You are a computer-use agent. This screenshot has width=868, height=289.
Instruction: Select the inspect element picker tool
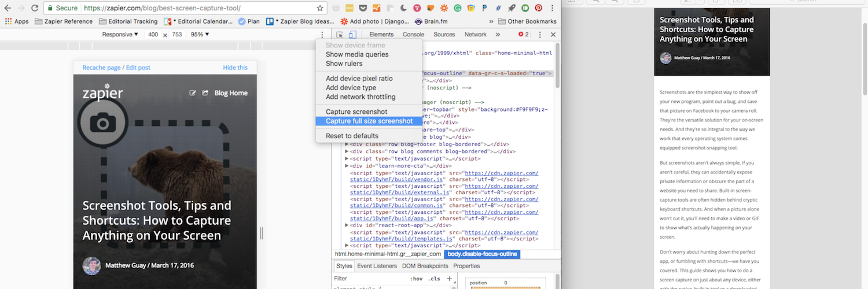[x=340, y=35]
